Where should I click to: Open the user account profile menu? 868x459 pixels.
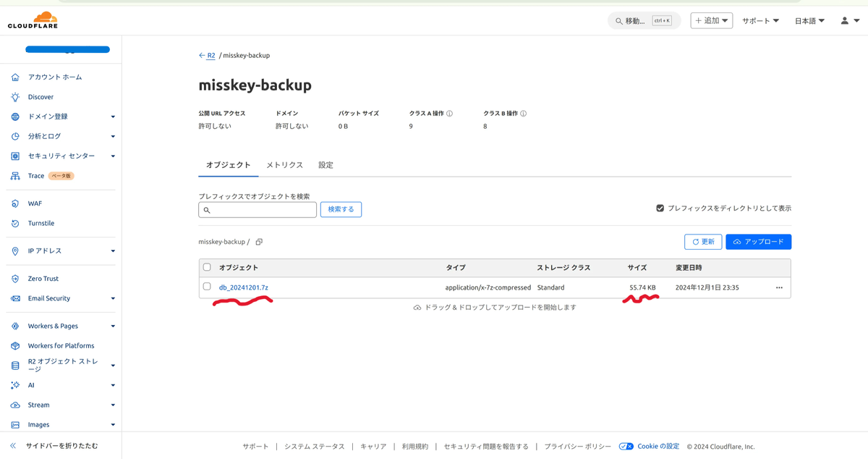(x=848, y=21)
